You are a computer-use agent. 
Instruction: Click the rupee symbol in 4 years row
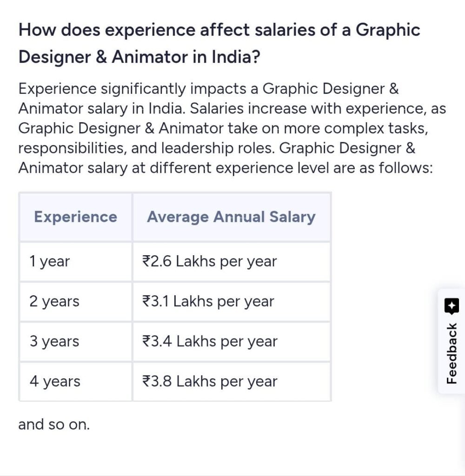pyautogui.click(x=147, y=381)
